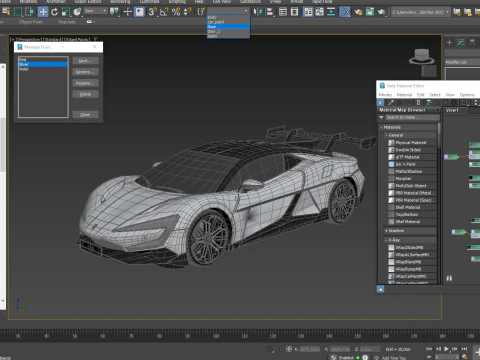Toggle 3D Snaps

point(153,12)
